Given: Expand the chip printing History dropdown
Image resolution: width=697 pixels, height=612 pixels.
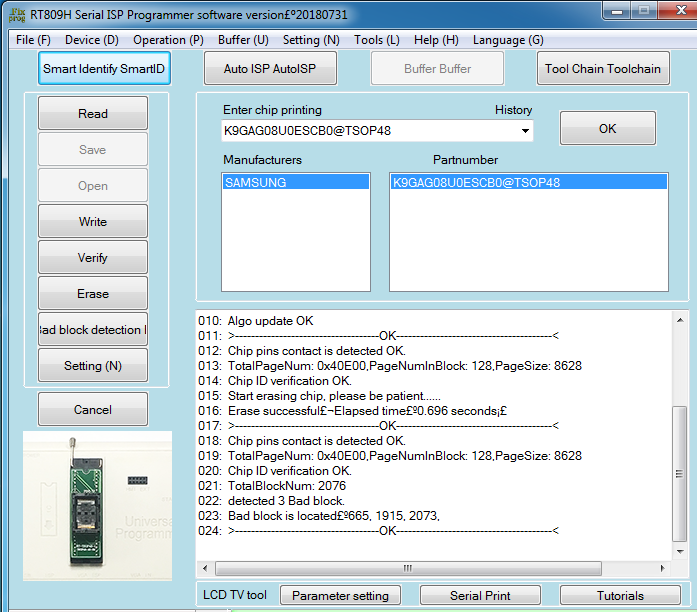Looking at the screenshot, I should [x=525, y=131].
